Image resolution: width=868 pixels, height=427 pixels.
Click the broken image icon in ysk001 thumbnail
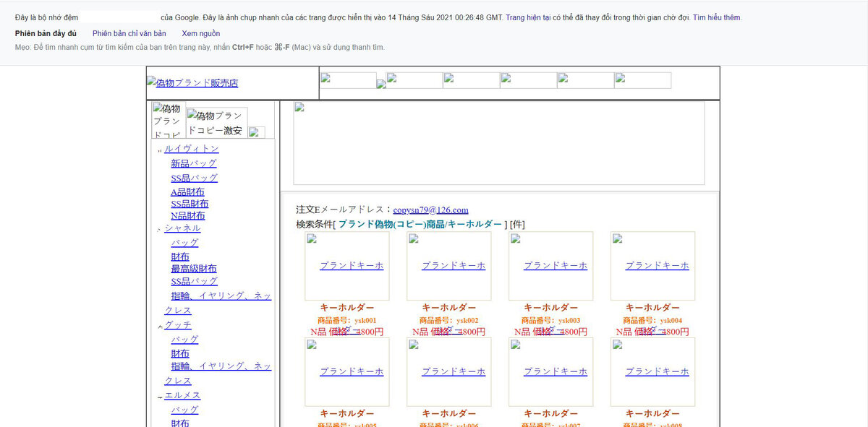312,239
